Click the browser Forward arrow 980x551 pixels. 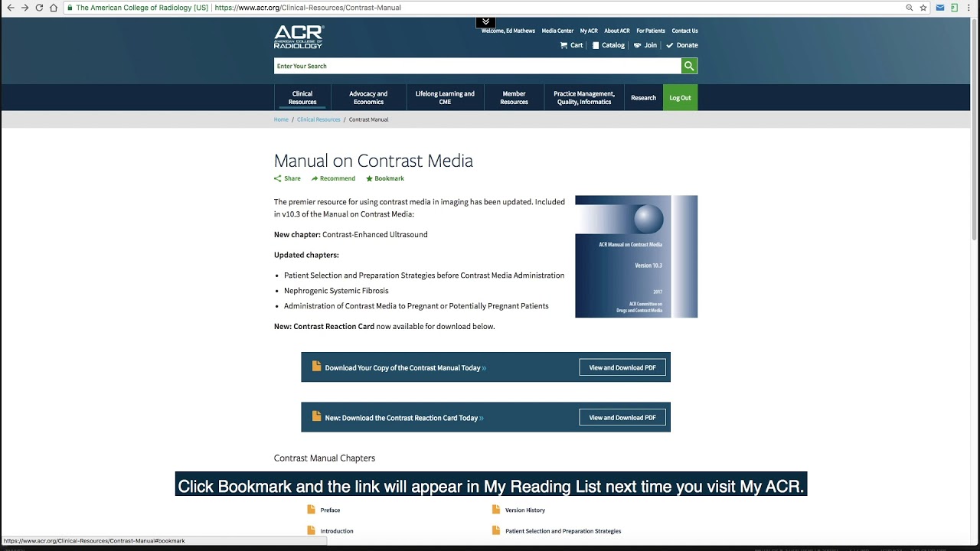point(24,8)
